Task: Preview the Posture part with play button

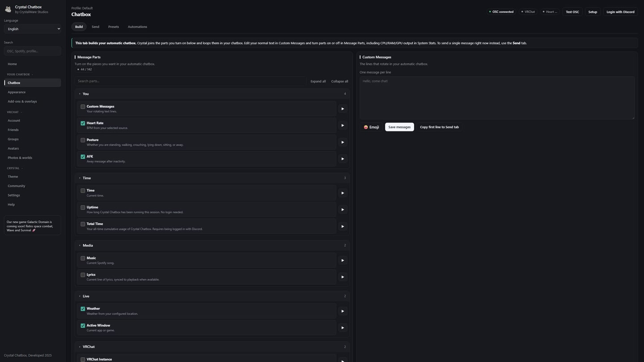Action: click(x=343, y=142)
